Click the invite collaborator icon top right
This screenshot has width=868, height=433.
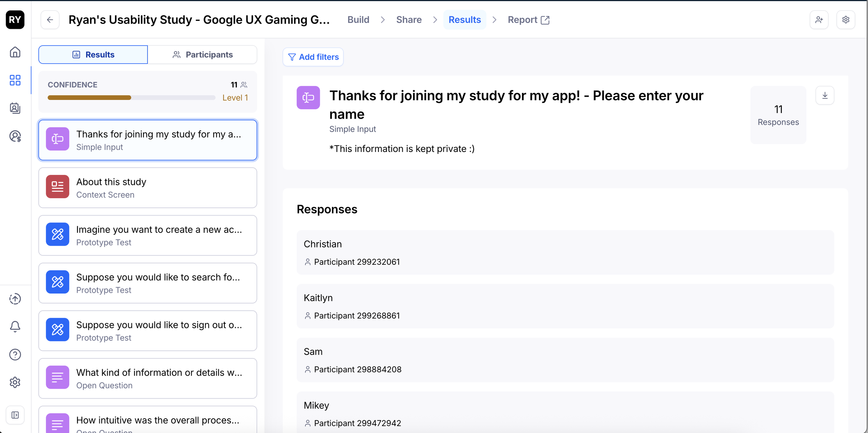[819, 20]
